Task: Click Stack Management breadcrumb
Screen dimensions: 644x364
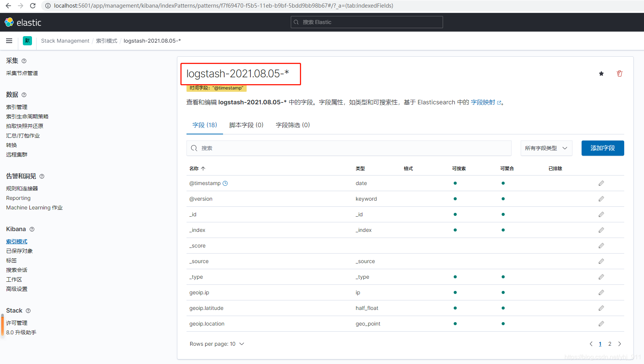Action: (65, 41)
